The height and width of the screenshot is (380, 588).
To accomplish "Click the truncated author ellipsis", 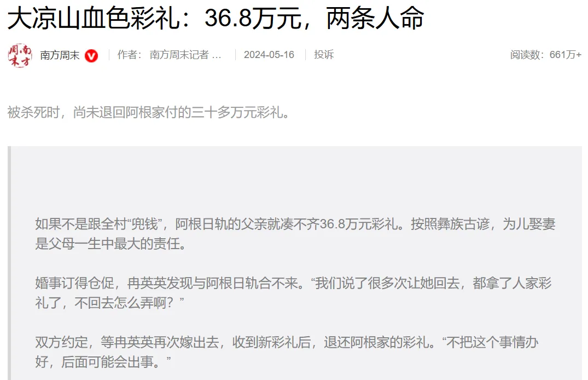I will coord(217,56).
